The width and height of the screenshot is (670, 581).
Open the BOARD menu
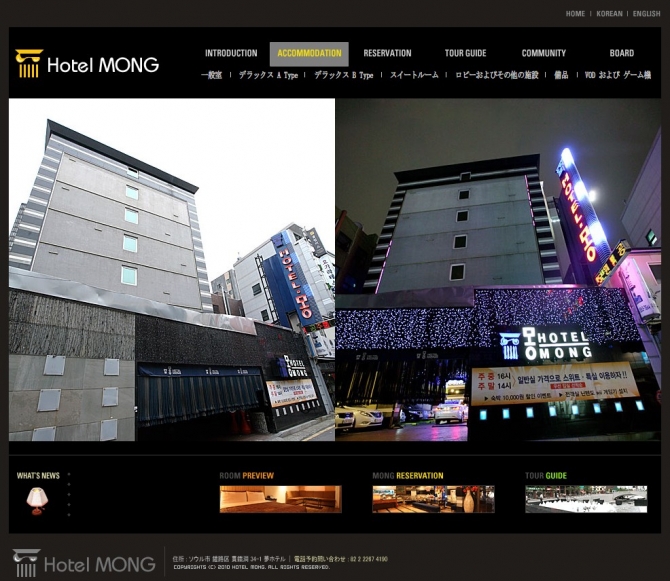pyautogui.click(x=622, y=53)
